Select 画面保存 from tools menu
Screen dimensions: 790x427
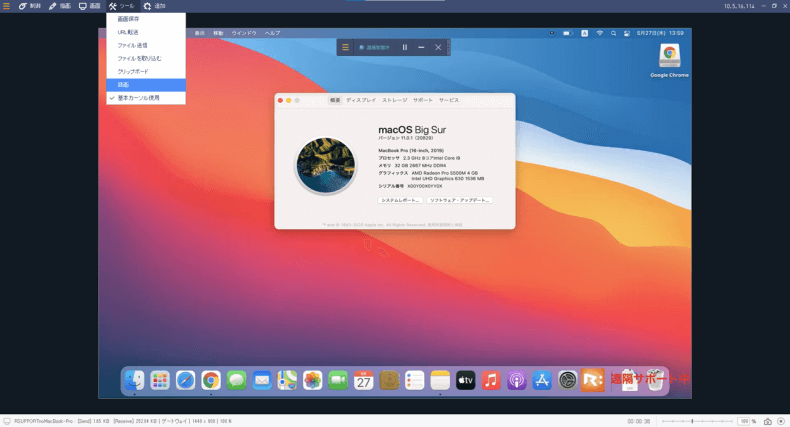point(146,19)
